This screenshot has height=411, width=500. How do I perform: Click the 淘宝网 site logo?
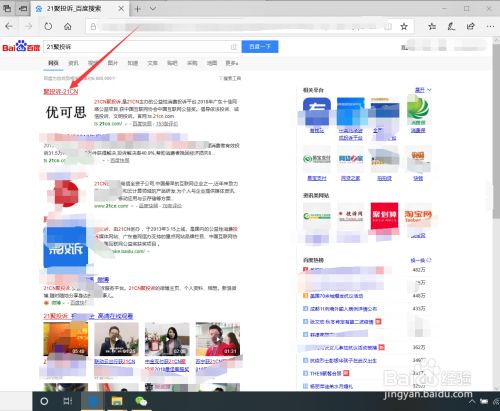[418, 216]
